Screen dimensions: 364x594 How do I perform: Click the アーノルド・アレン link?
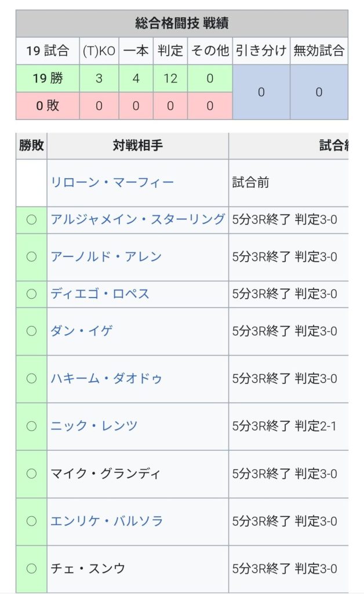coord(106,256)
